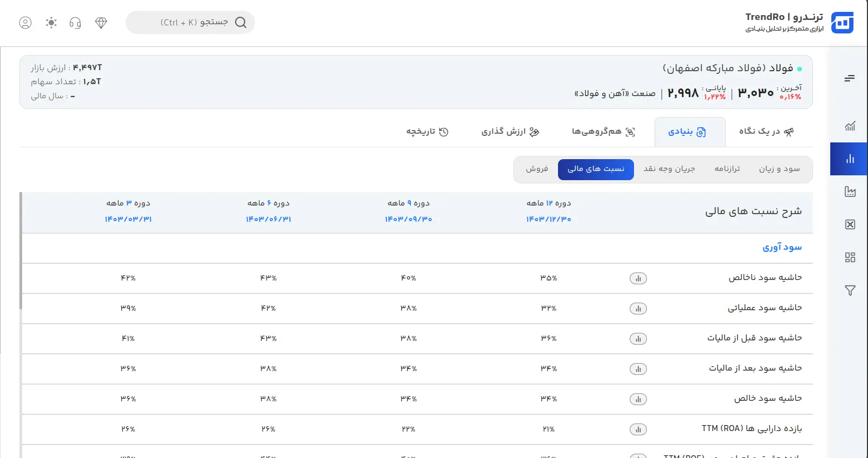Open the filter funnel icon in sidebar
Image resolution: width=868 pixels, height=458 pixels.
click(850, 290)
